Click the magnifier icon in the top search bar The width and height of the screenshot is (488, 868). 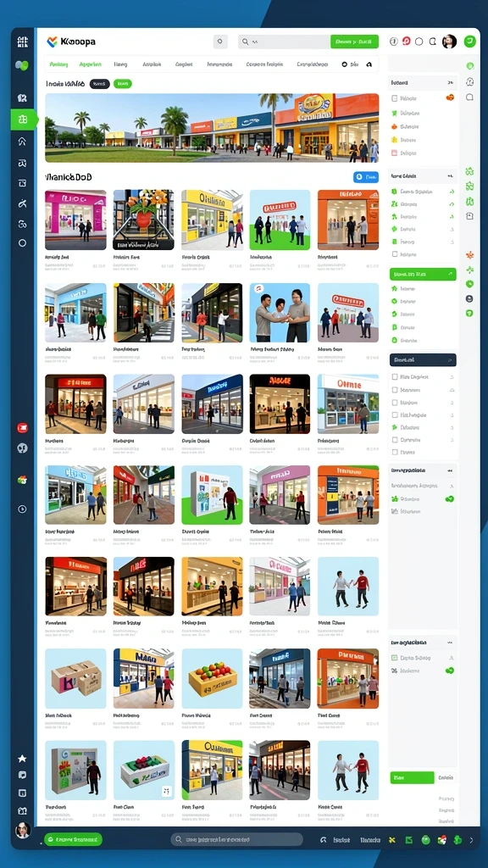pos(245,42)
